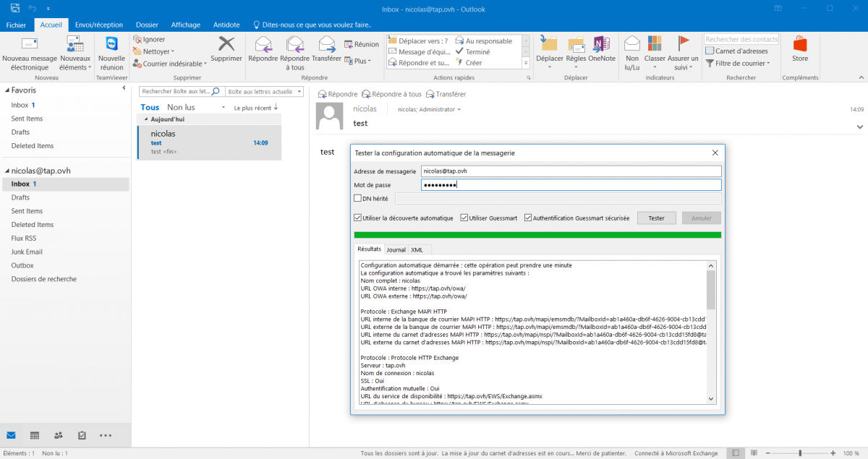
Task: Click the Transférer ribbon button
Action: tap(326, 49)
